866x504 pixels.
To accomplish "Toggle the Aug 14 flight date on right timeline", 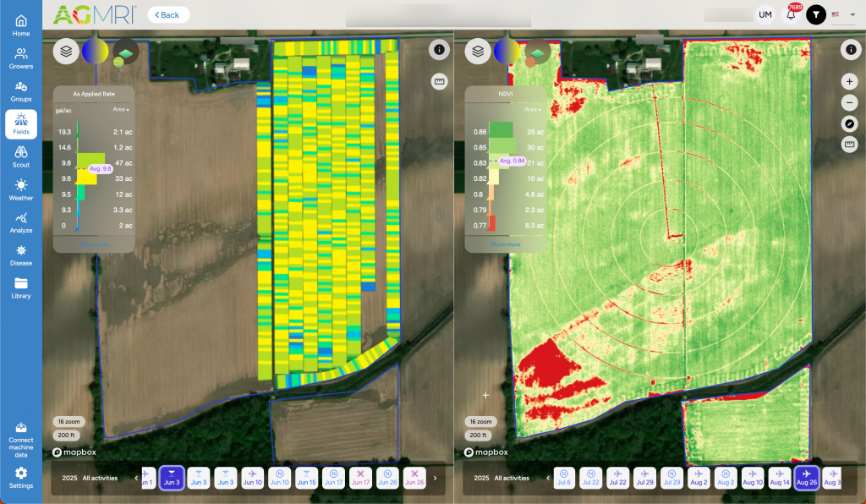I will (x=780, y=479).
